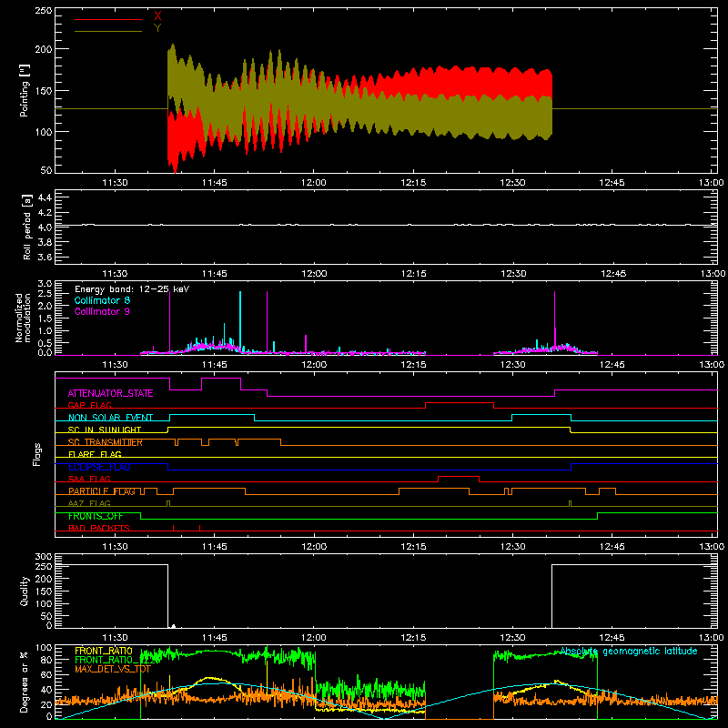This screenshot has width=728, height=728.
Task: Click the BAD_PACKETS label
Action: [99, 528]
